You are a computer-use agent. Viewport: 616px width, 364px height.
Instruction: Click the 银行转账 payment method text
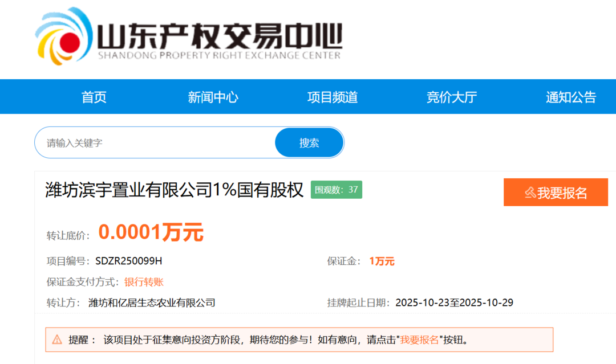click(x=144, y=282)
